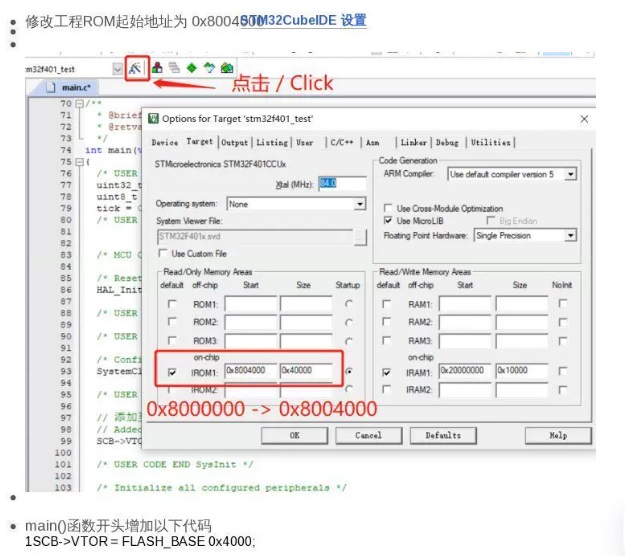625x556 pixels.
Task: Select the IROM1 startup radio button
Action: [x=349, y=372]
